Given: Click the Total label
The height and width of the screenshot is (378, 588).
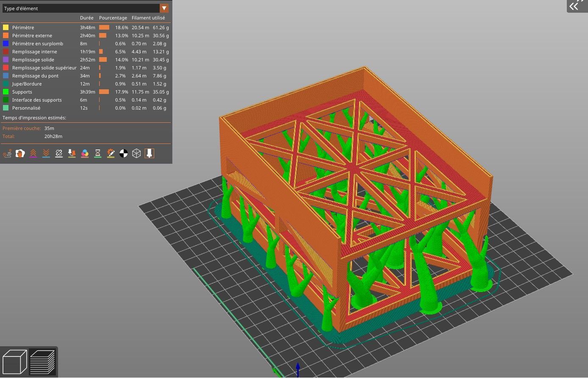Looking at the screenshot, I should 8,136.
